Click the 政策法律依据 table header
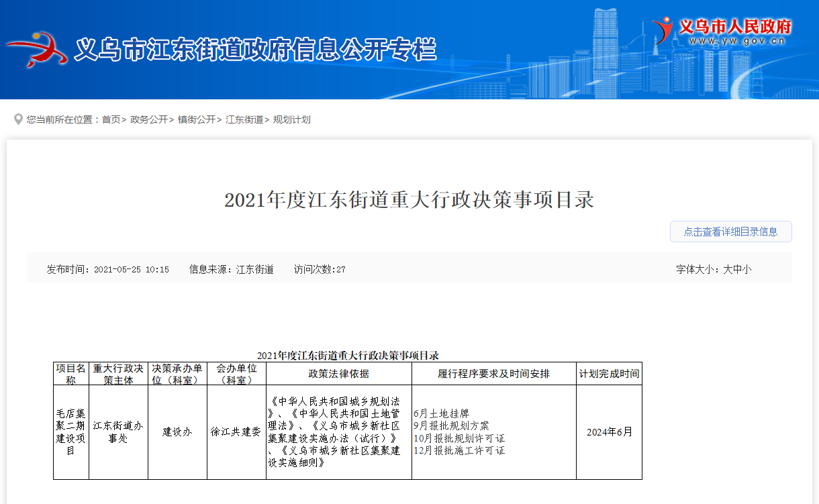819x504 pixels. (x=338, y=374)
